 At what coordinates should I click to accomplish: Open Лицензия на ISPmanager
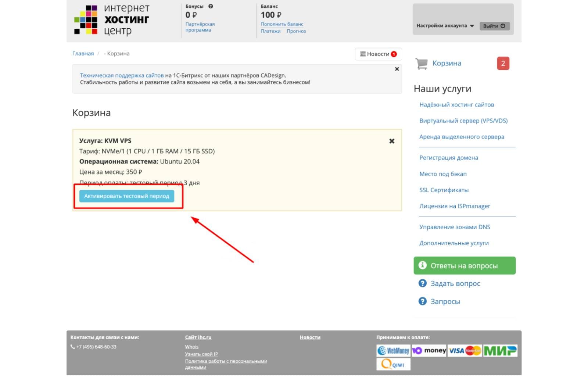[x=455, y=206]
